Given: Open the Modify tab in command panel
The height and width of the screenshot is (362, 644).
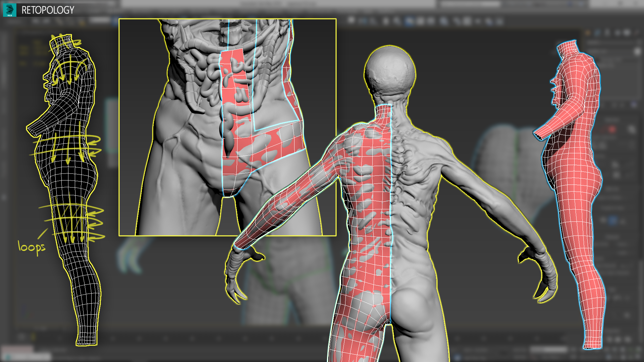Looking at the screenshot, I should (x=597, y=33).
